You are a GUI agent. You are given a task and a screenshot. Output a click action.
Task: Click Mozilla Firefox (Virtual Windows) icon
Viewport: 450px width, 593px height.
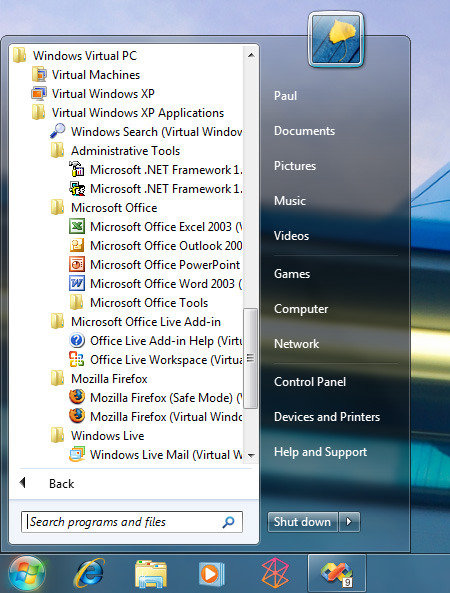tap(77, 416)
